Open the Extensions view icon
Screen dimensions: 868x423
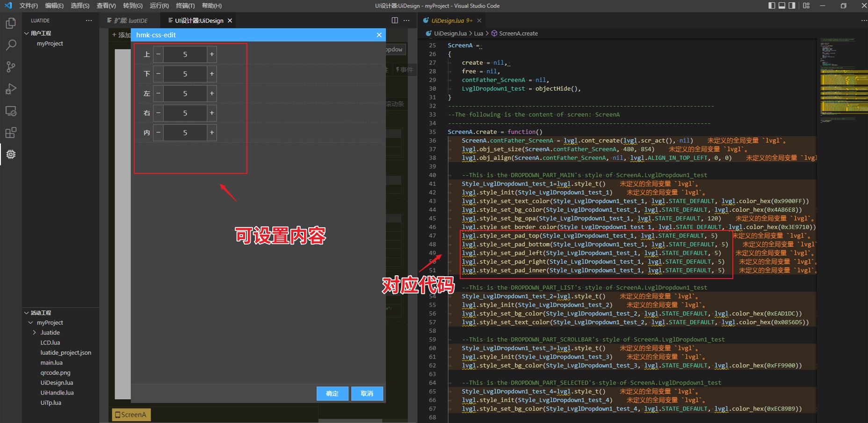tap(11, 133)
